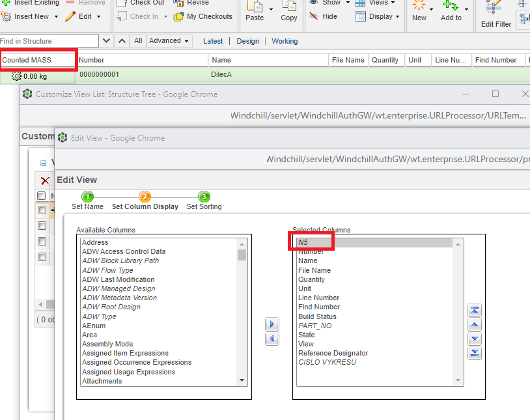Click the Working view link
The height and width of the screenshot is (420, 530).
click(x=284, y=40)
